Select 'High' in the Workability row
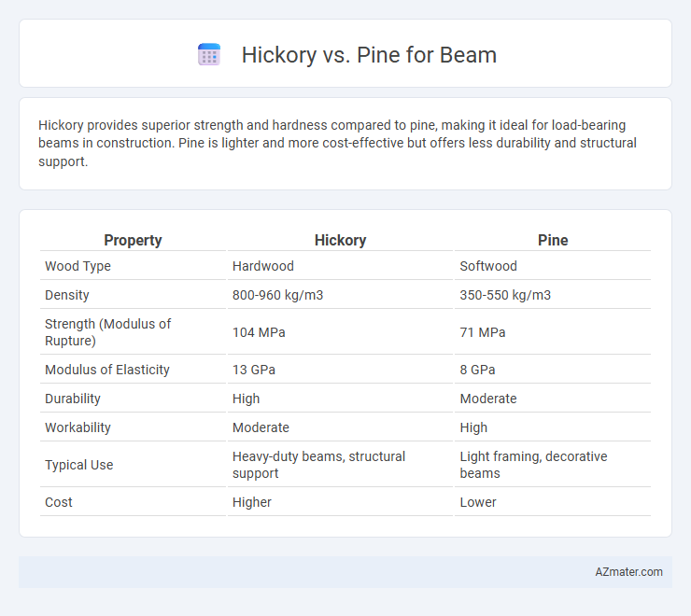The width and height of the screenshot is (691, 616). click(x=473, y=427)
